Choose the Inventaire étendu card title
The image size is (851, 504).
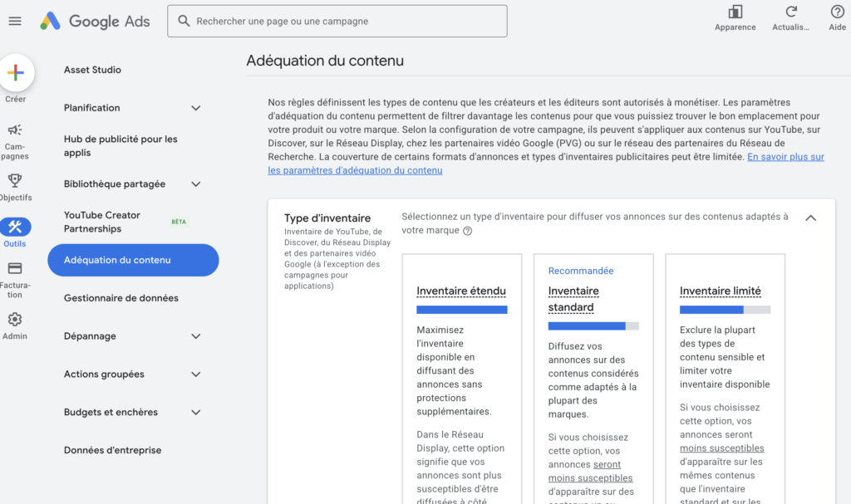point(460,291)
